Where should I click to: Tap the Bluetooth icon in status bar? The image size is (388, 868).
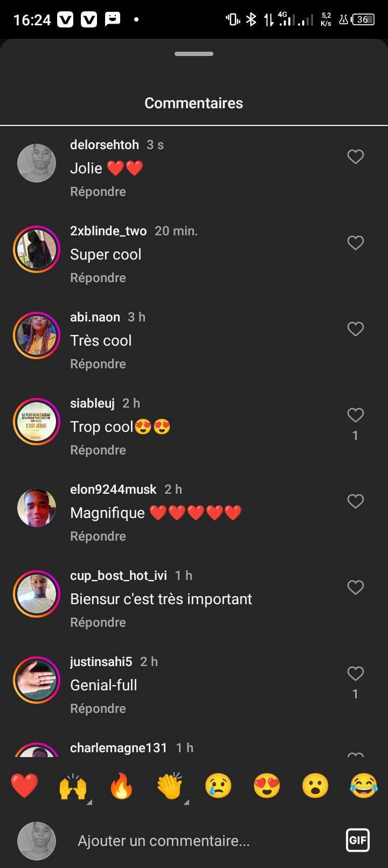(251, 20)
